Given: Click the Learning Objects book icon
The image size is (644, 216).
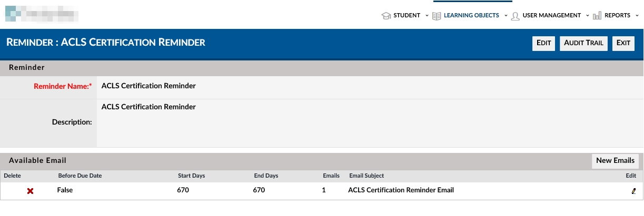Looking at the screenshot, I should point(437,16).
